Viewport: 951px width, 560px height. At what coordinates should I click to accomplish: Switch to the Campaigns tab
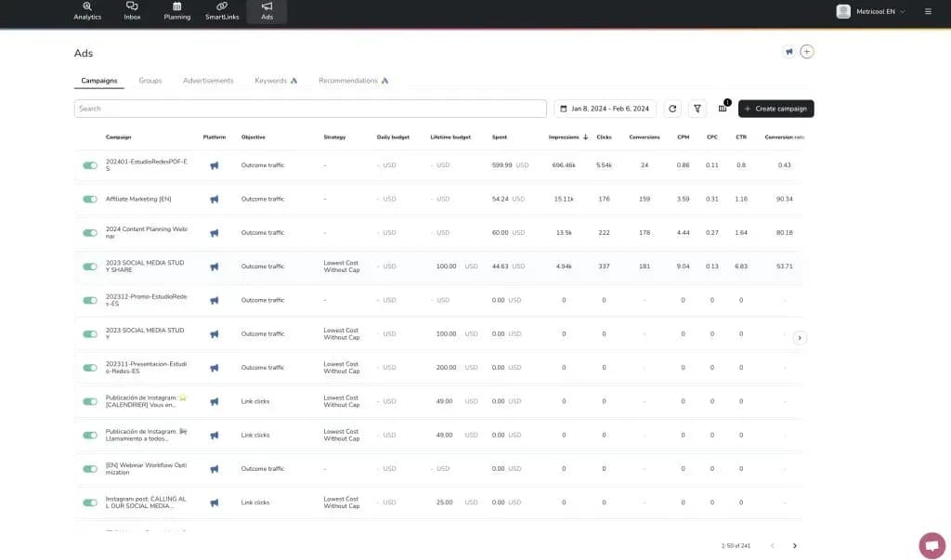pyautogui.click(x=98, y=81)
